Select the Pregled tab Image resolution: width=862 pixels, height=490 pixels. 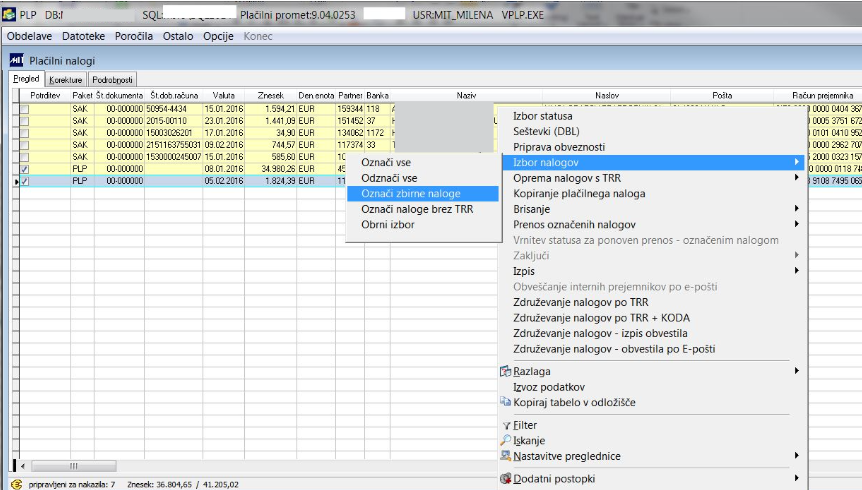coord(26,79)
